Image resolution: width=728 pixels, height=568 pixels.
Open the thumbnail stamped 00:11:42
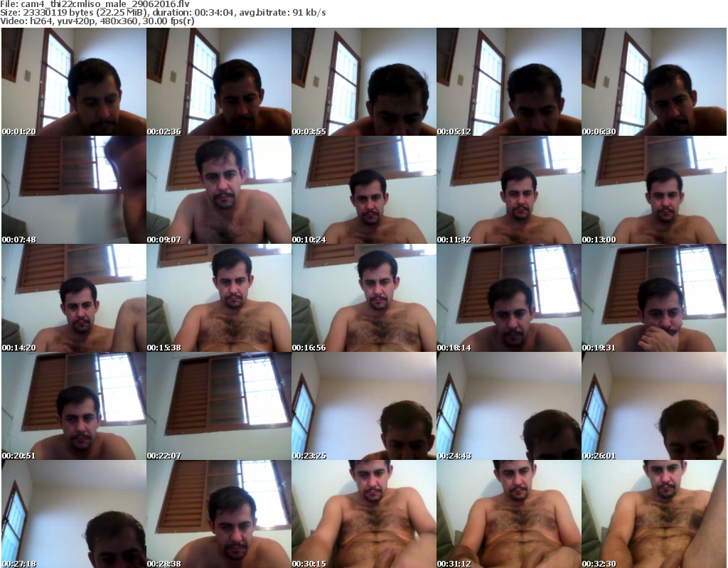coord(509,190)
